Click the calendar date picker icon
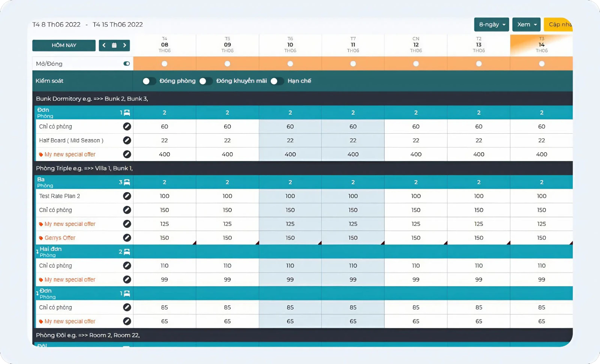The height and width of the screenshot is (364, 600). click(x=114, y=45)
